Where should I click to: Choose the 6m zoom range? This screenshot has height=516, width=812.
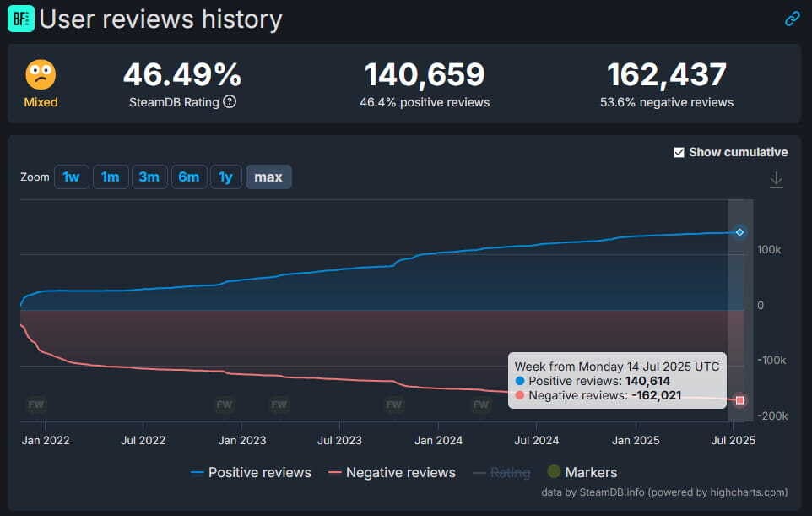(x=188, y=177)
